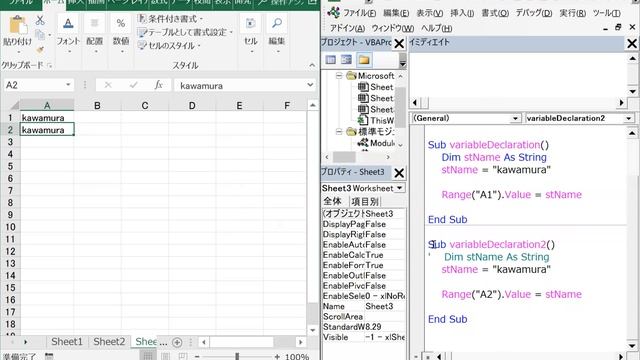Open 表示(V) menu in VBA editor

click(429, 13)
